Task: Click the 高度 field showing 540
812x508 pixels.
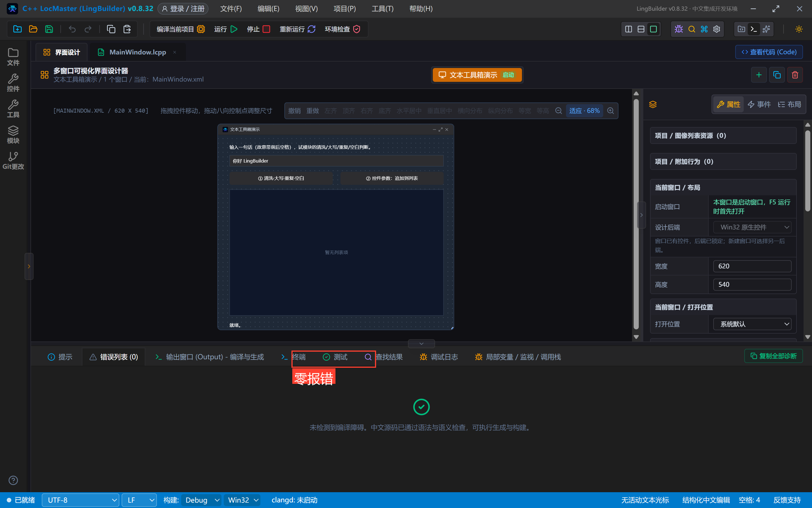Action: pos(752,284)
